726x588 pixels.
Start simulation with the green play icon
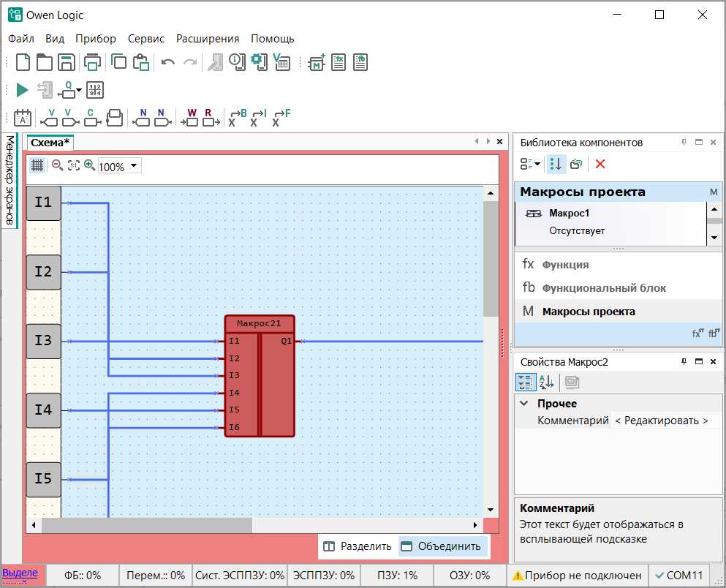tap(22, 90)
